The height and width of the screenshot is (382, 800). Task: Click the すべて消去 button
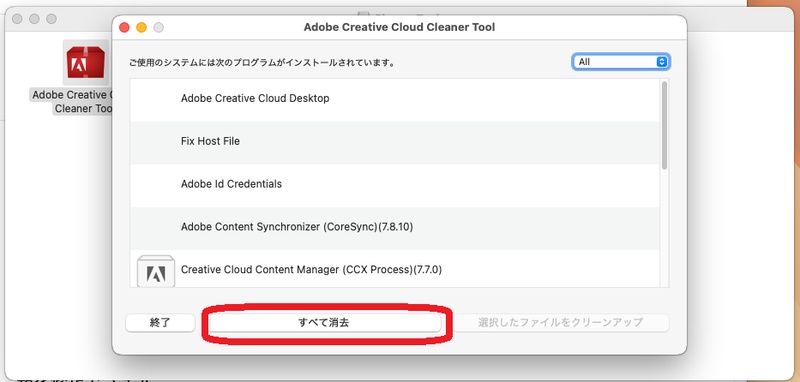[324, 322]
